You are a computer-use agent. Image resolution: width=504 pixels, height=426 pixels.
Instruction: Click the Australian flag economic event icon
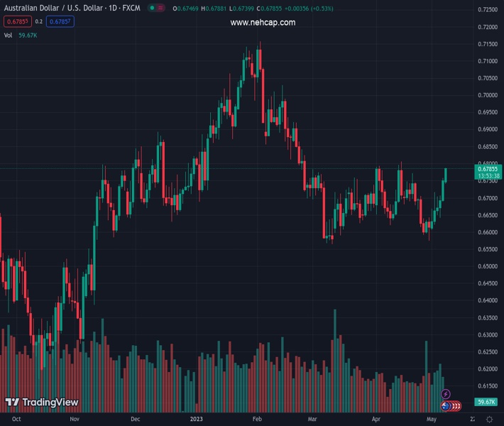pyautogui.click(x=444, y=405)
